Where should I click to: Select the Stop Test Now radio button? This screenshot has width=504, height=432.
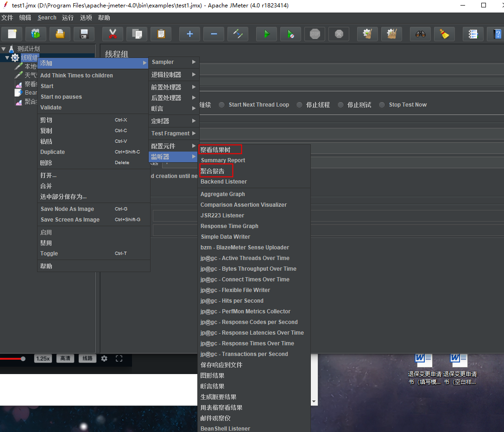click(382, 105)
